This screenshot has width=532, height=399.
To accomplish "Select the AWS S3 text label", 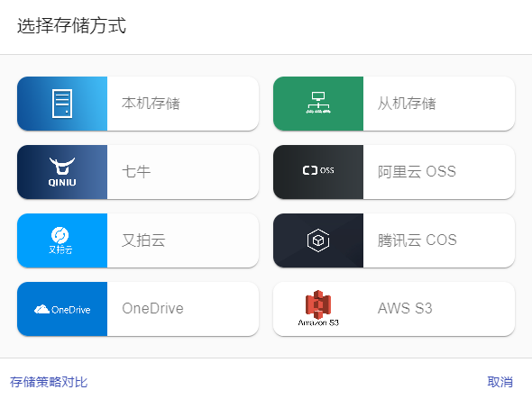I will pos(405,309).
